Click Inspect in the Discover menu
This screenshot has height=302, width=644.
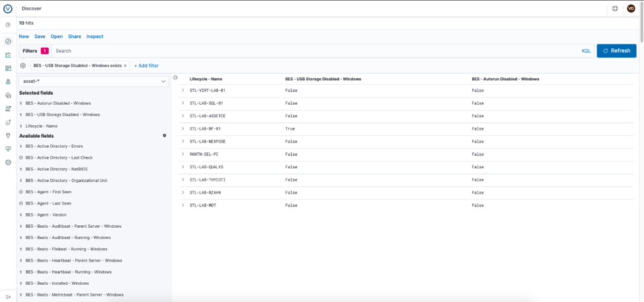95,36
